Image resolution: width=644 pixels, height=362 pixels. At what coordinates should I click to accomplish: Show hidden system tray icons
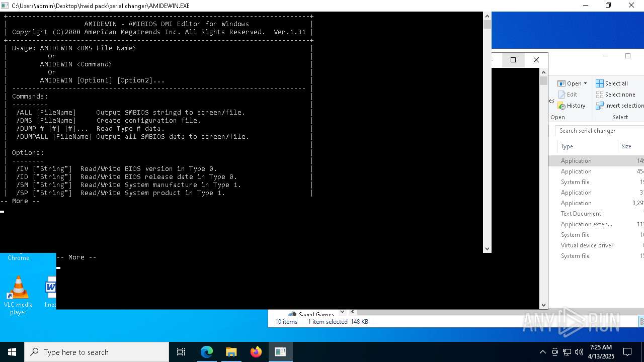(542, 352)
